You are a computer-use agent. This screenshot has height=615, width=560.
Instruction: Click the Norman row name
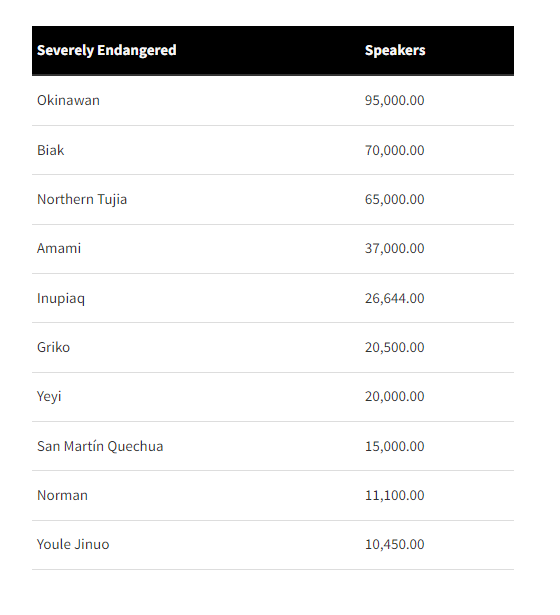62,495
